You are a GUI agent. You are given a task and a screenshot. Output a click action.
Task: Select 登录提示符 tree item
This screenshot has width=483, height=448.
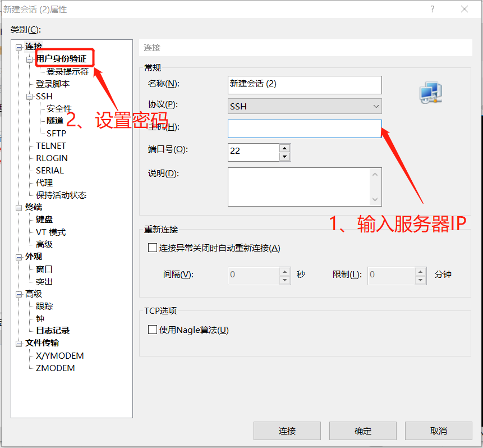tap(67, 71)
